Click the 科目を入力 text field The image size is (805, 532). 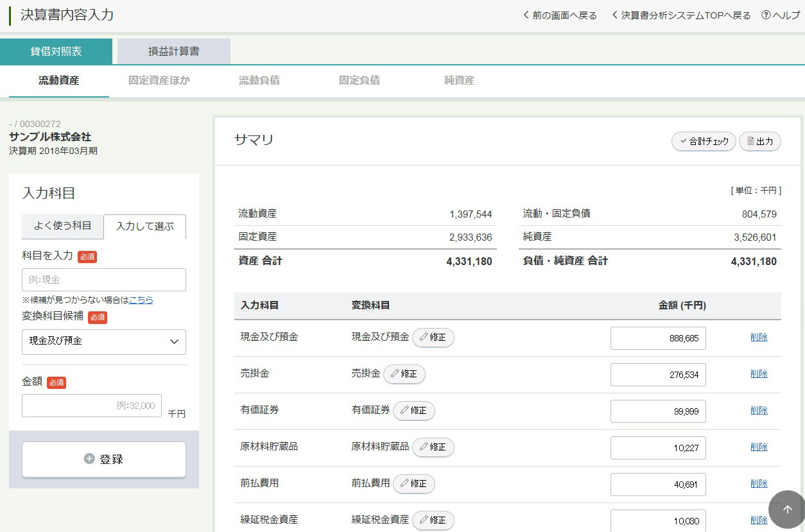[x=104, y=280]
